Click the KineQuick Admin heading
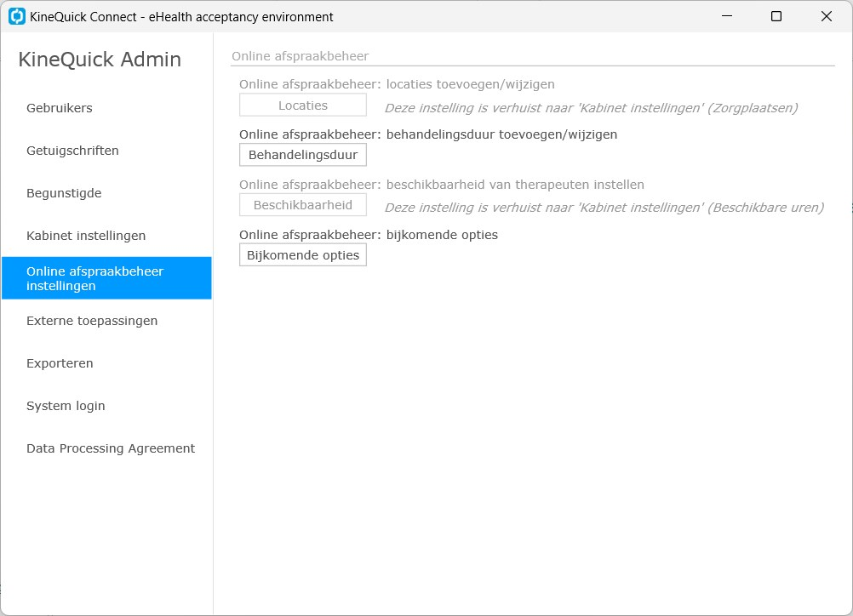 (x=100, y=60)
